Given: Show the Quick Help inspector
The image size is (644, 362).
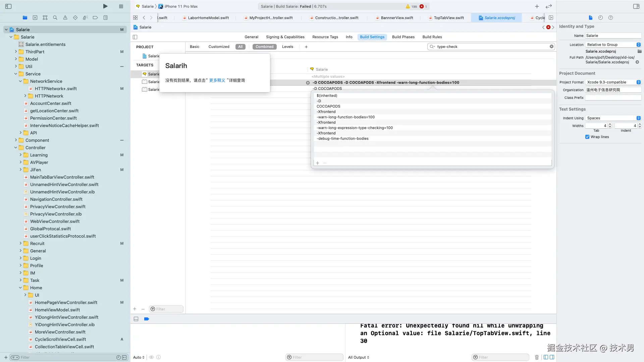Looking at the screenshot, I should coord(610,18).
